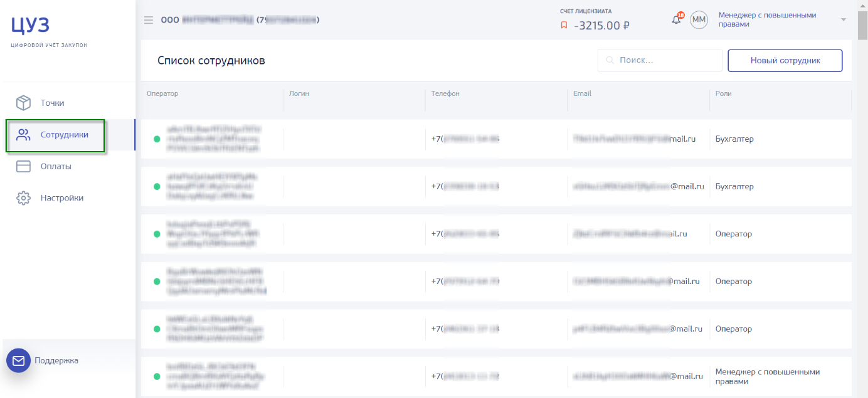Click the Оператор column header
This screenshot has width=868, height=398.
pyautogui.click(x=162, y=93)
